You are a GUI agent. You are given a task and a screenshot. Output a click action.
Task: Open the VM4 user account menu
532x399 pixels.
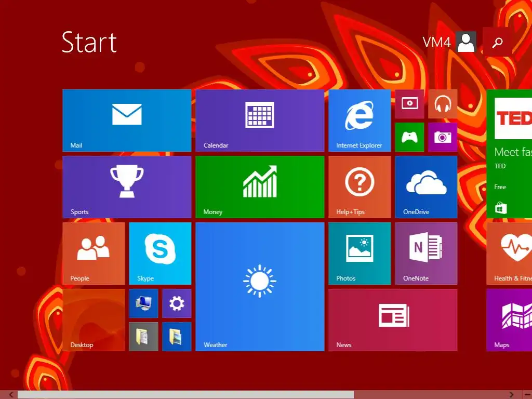pyautogui.click(x=449, y=42)
